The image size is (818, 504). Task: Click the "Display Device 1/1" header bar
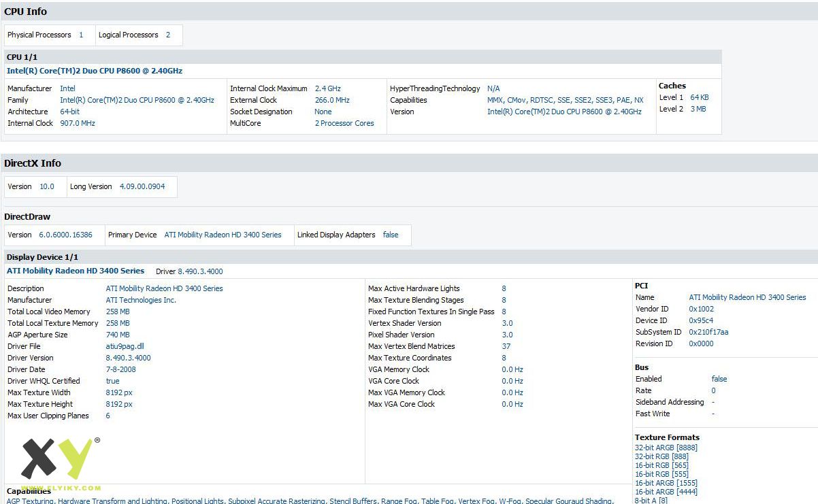click(411, 257)
